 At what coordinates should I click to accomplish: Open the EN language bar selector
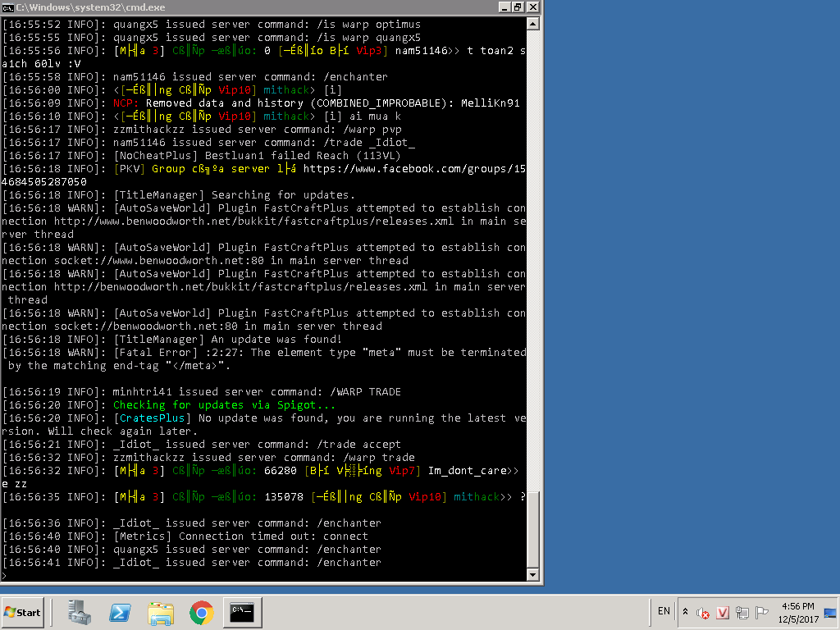[x=664, y=611]
